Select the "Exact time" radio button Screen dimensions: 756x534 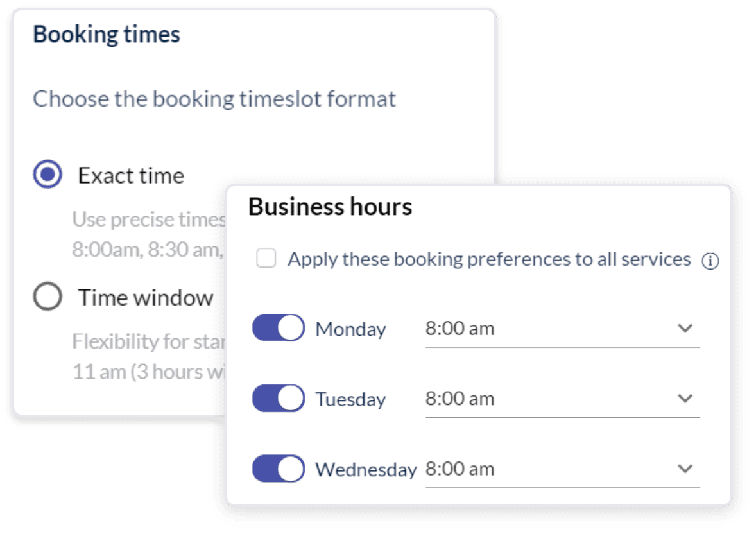(x=47, y=172)
